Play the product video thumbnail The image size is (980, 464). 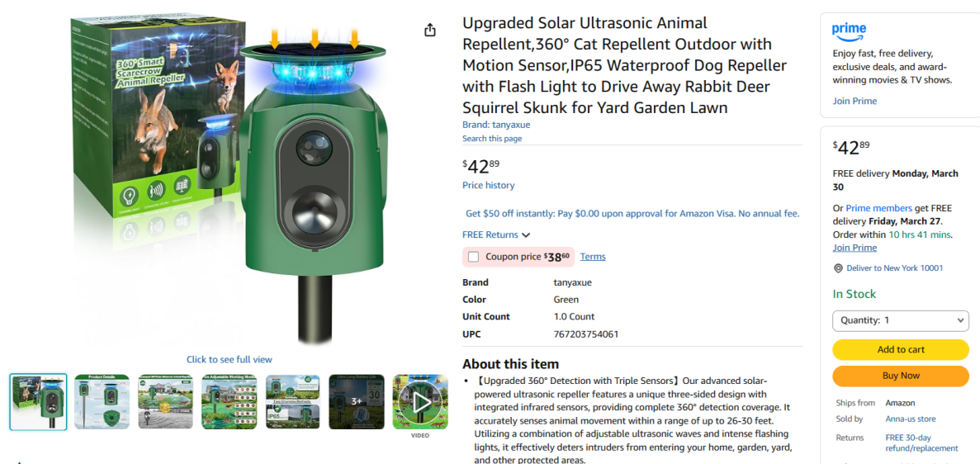tap(420, 402)
